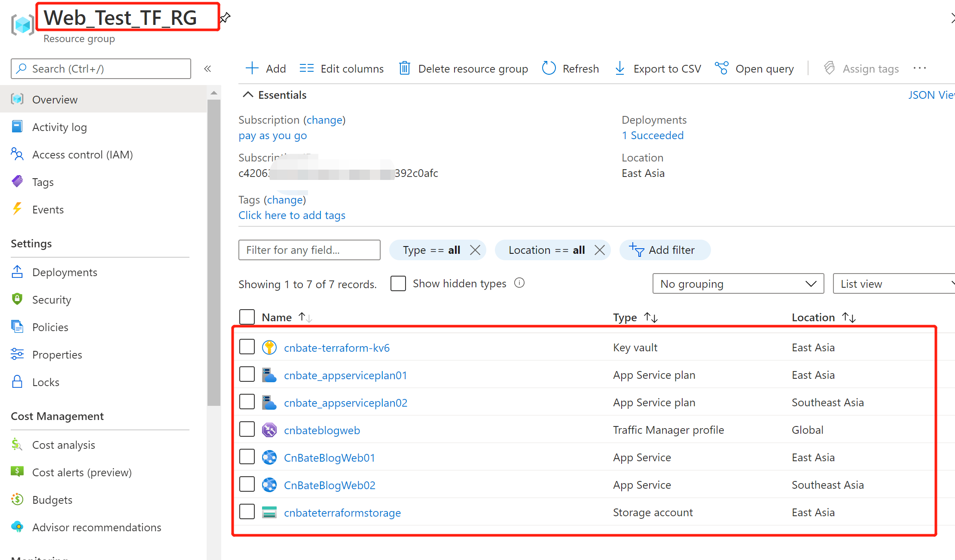Viewport: 955px width, 560px height.
Task: Click the Budgets icon
Action: [x=17, y=499]
